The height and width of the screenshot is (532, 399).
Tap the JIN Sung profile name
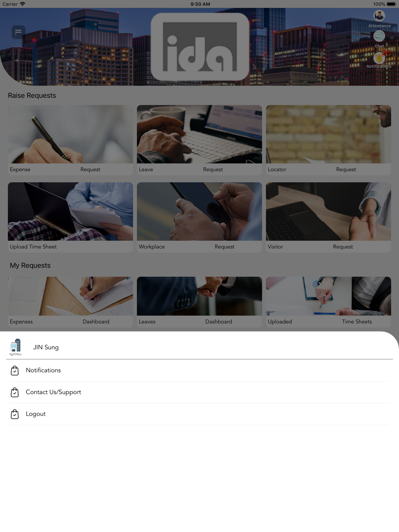[x=46, y=347]
